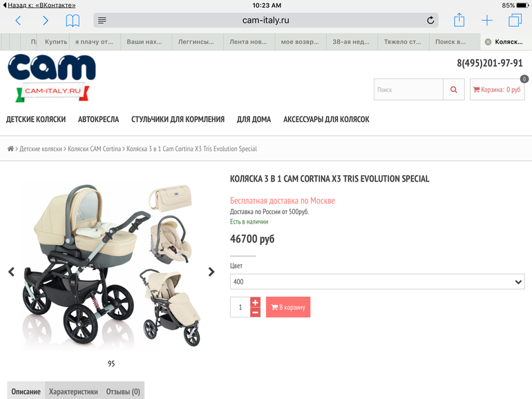This screenshot has width=532, height=399.
Task: Focus the Поиск search input field
Action: pos(408,90)
